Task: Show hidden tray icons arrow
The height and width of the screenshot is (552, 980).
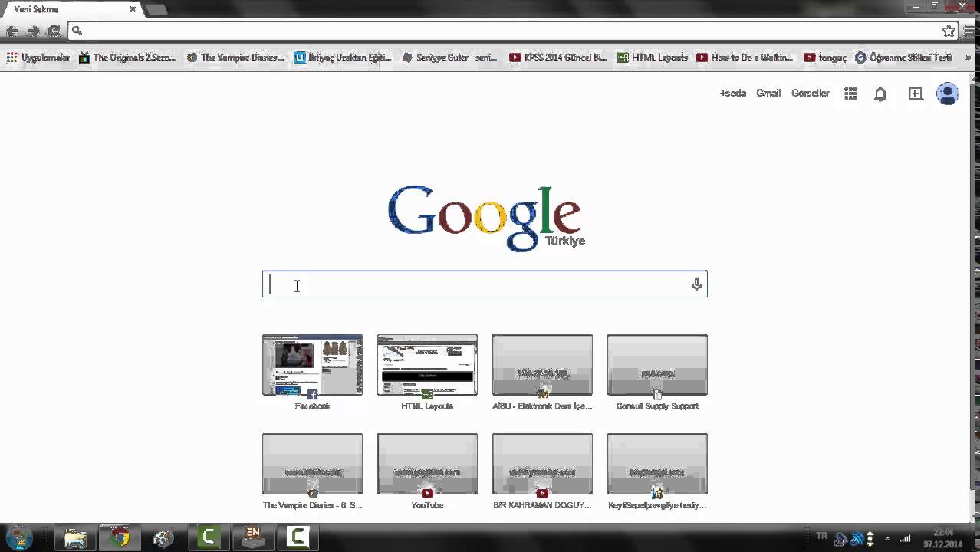Action: click(x=887, y=538)
